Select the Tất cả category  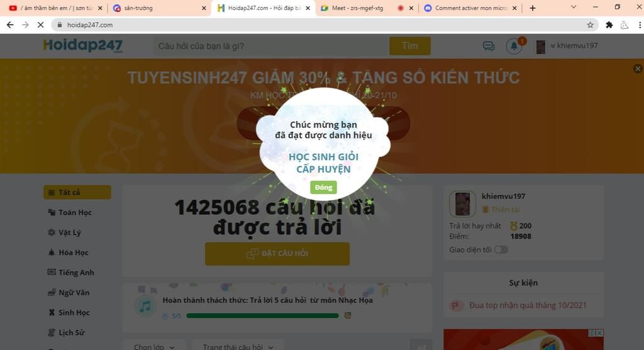click(77, 192)
